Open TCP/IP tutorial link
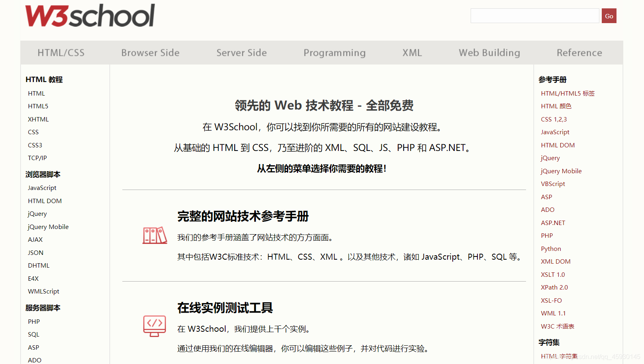644x364 pixels. (37, 158)
